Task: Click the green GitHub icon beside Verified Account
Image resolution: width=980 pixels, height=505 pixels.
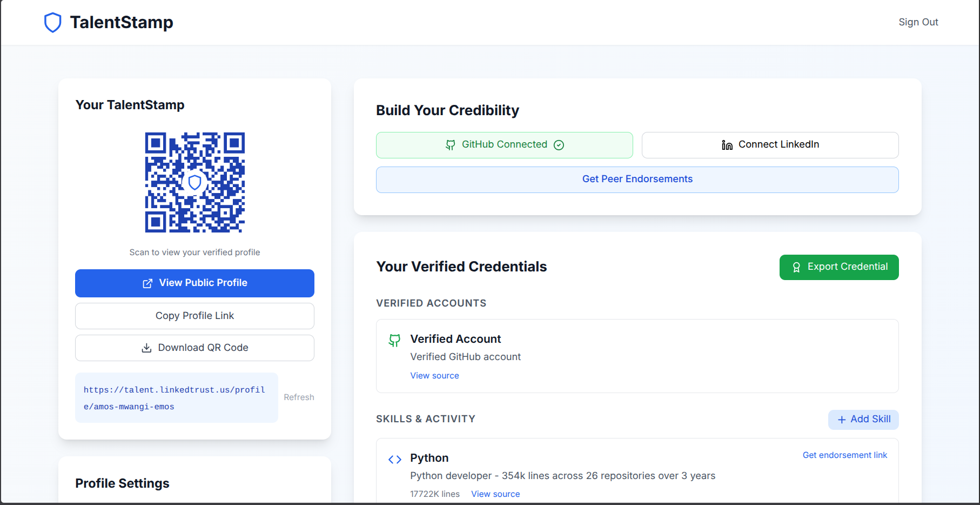Action: [394, 340]
